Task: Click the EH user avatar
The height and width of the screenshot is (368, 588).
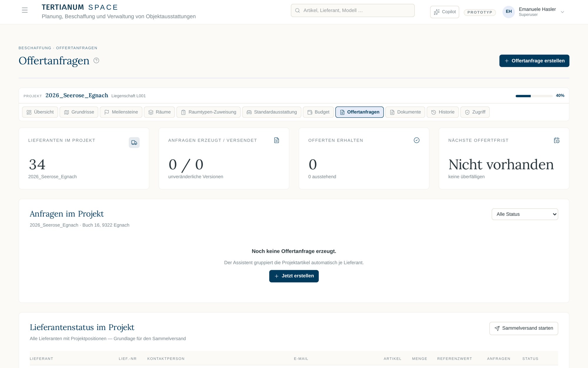Action: point(509,12)
